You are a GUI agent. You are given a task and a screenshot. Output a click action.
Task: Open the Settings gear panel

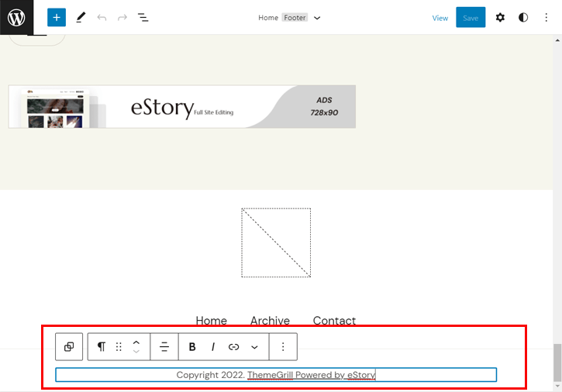[x=500, y=17]
